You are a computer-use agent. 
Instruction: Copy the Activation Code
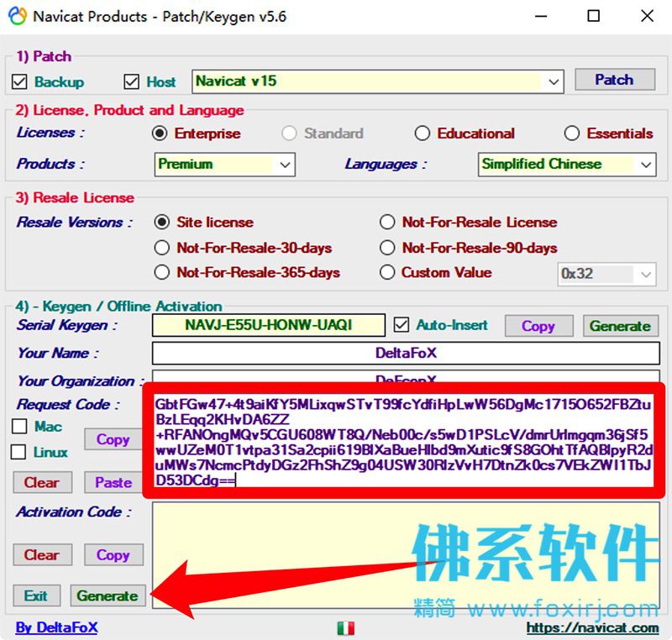tap(113, 555)
